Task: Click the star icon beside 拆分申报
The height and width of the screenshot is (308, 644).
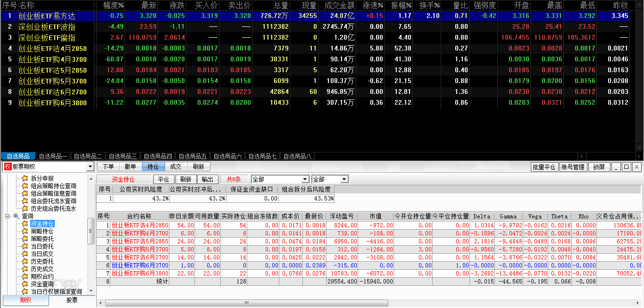Action: [25, 178]
